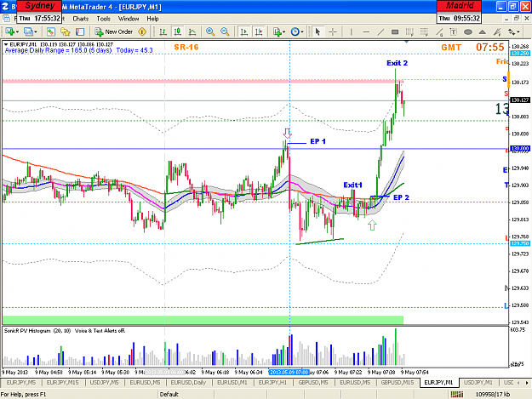Open the Navigator panel (folder with star)

66,31
